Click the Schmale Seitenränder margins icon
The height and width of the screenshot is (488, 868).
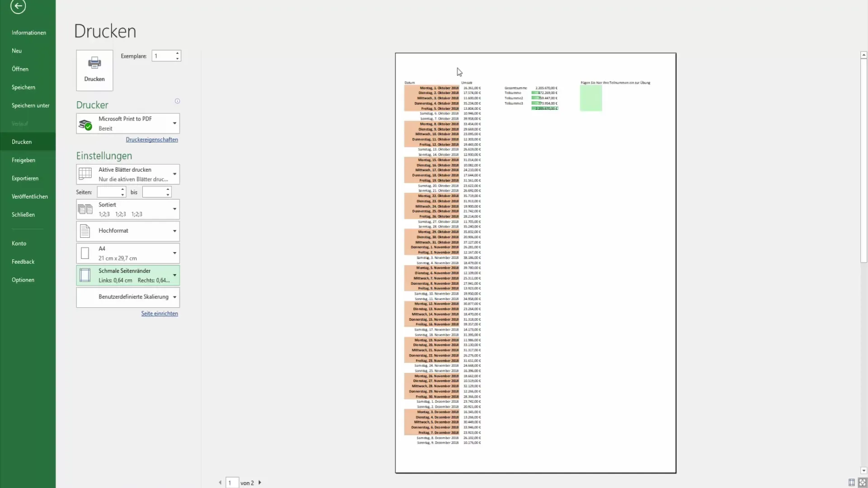[85, 275]
